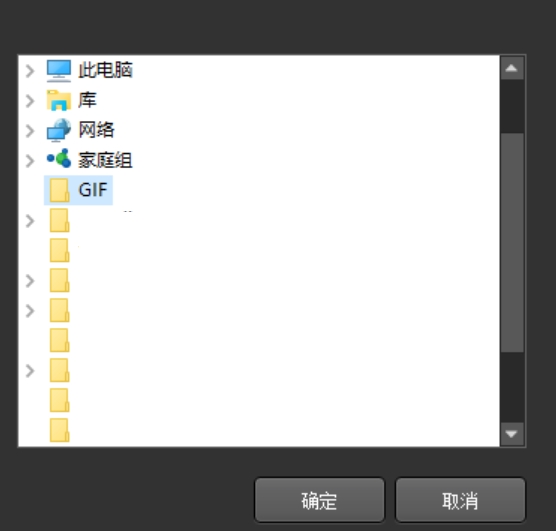Select the 网络 text label
The height and width of the screenshot is (531, 556).
(96, 130)
